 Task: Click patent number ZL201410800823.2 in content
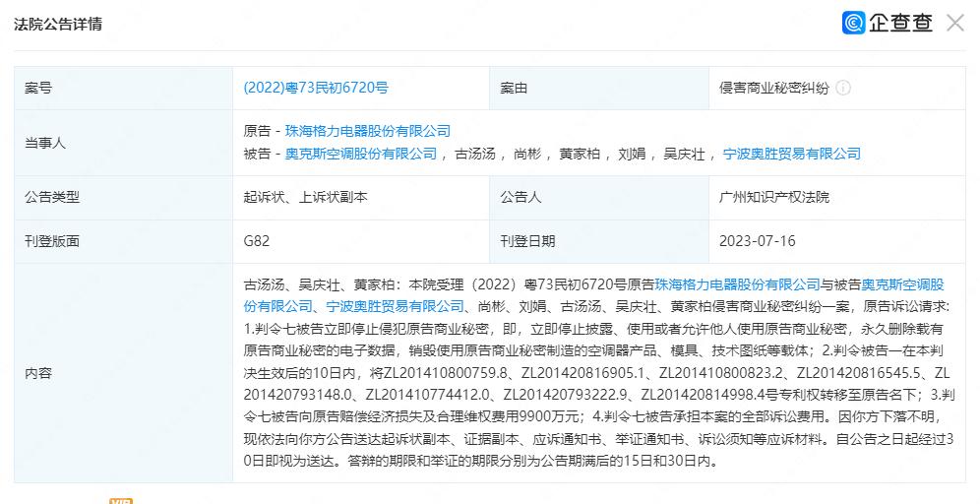pyautogui.click(x=721, y=373)
